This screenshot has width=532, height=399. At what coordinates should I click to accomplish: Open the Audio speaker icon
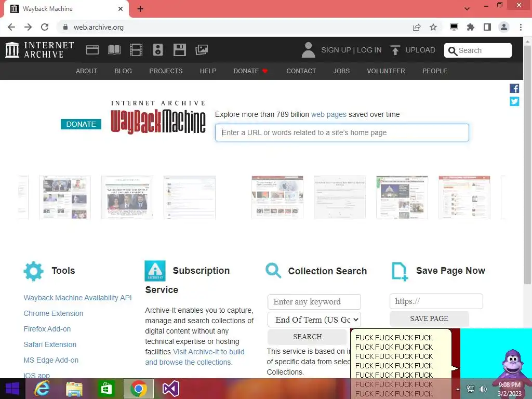point(158,50)
